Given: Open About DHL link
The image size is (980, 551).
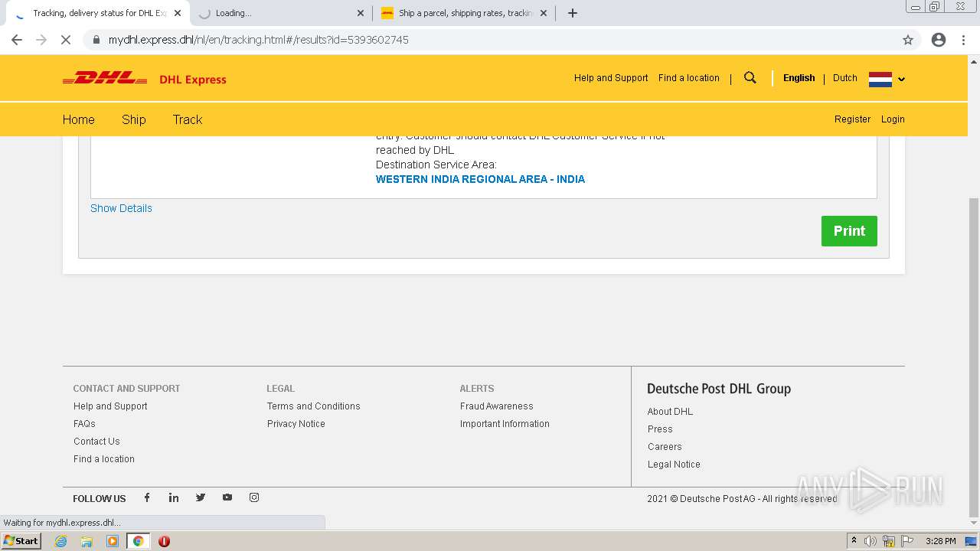Looking at the screenshot, I should point(670,412).
